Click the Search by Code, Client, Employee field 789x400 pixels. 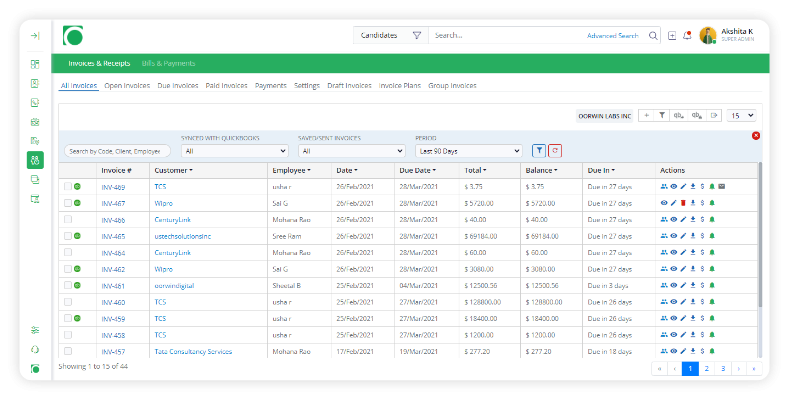point(117,151)
